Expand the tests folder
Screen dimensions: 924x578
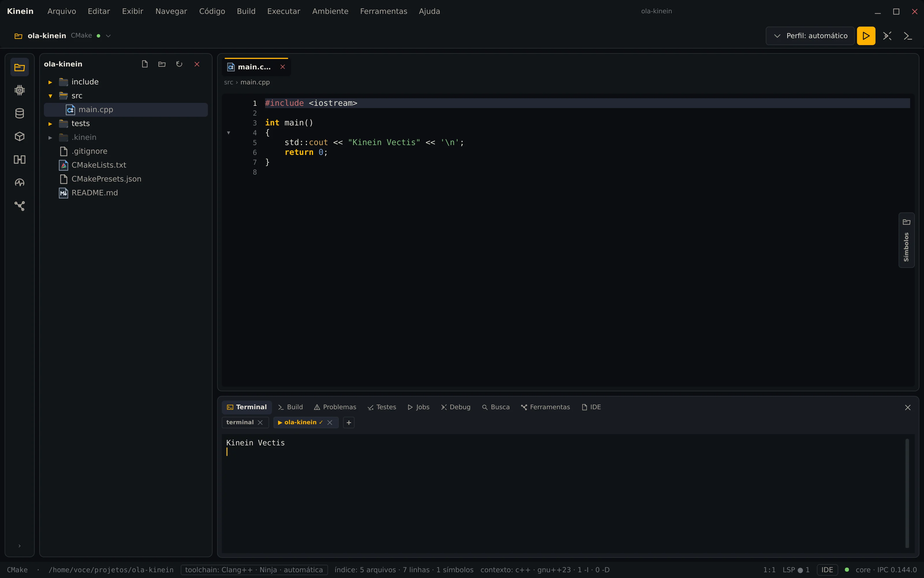tap(50, 123)
